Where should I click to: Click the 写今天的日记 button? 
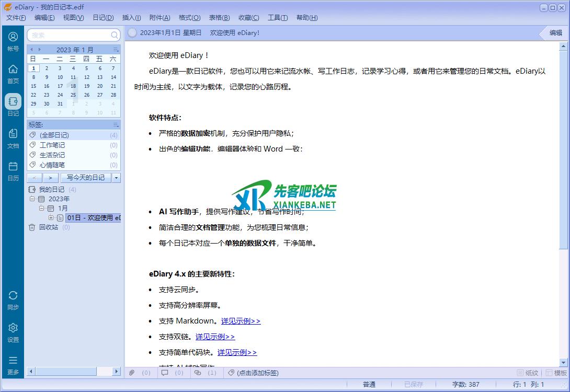pyautogui.click(x=86, y=178)
